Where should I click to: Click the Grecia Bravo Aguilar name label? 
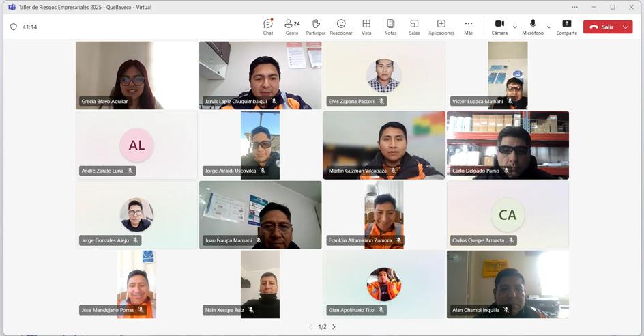click(105, 101)
